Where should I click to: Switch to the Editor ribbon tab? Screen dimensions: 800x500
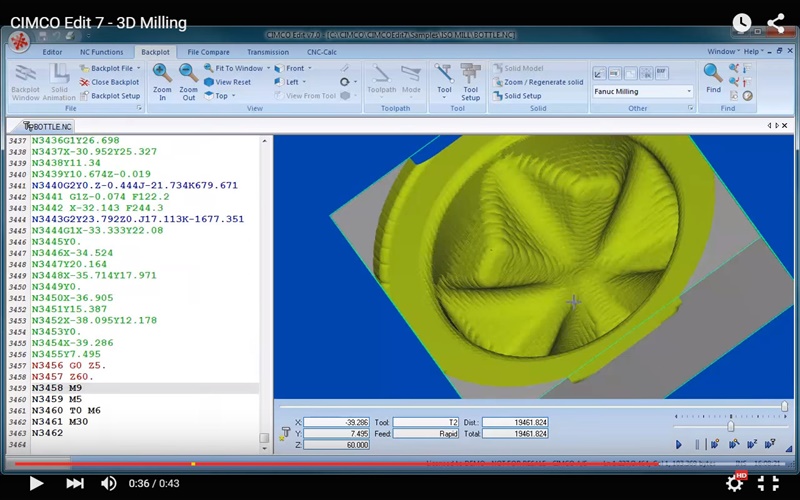[52, 52]
